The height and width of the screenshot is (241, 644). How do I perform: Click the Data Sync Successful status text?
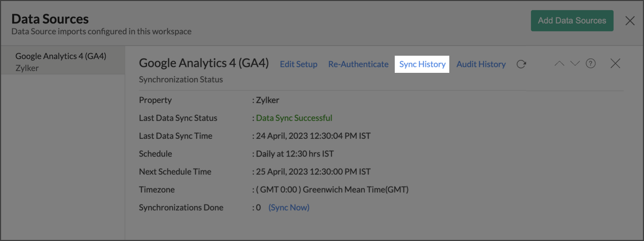294,118
